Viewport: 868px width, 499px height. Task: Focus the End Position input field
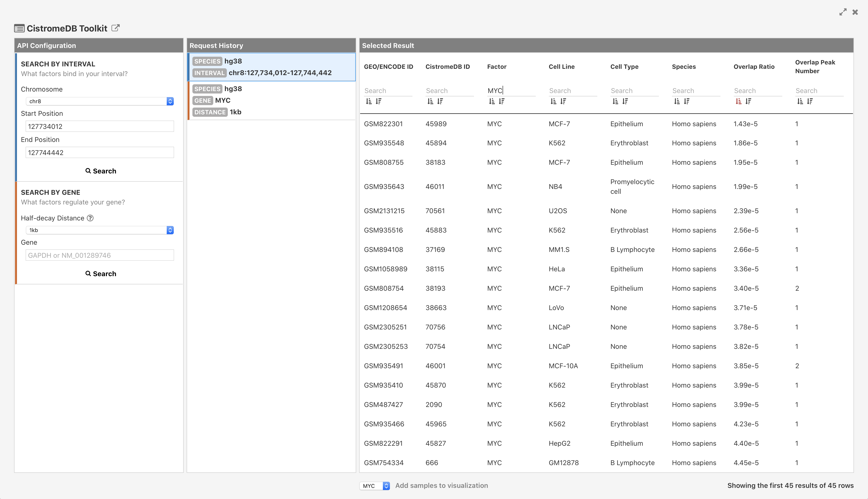(x=100, y=153)
